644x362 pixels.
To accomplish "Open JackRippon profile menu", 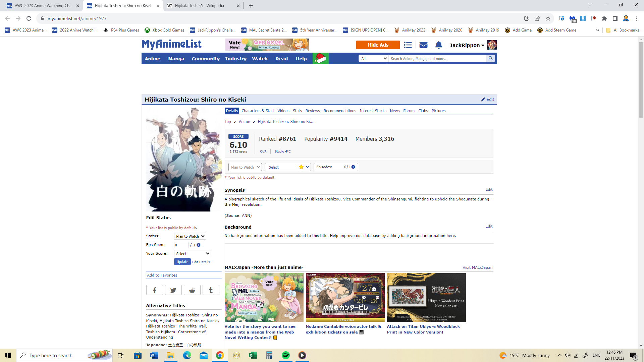I will 467,45.
